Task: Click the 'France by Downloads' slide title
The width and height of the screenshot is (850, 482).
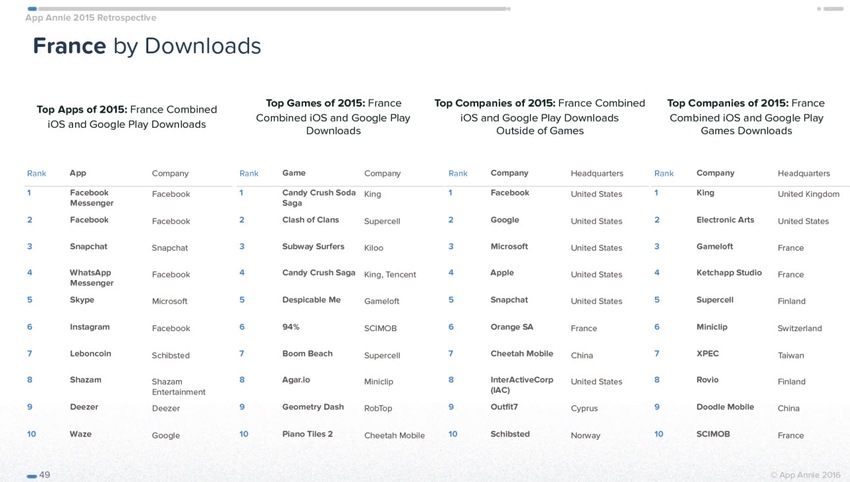Action: (147, 46)
